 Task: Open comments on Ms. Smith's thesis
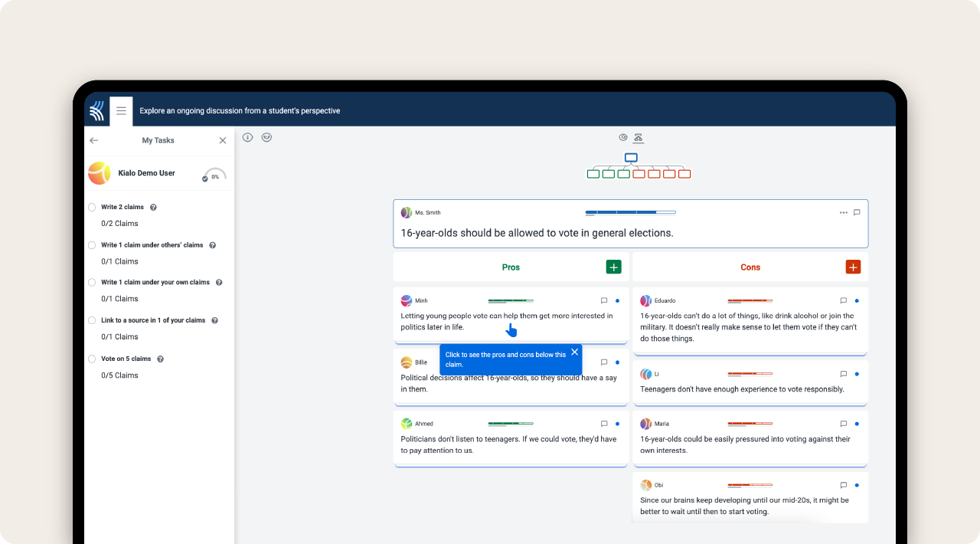pos(857,212)
